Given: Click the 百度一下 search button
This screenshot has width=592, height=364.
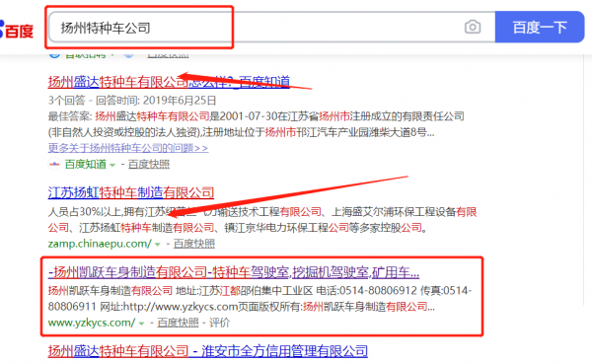Looking at the screenshot, I should pos(540,28).
